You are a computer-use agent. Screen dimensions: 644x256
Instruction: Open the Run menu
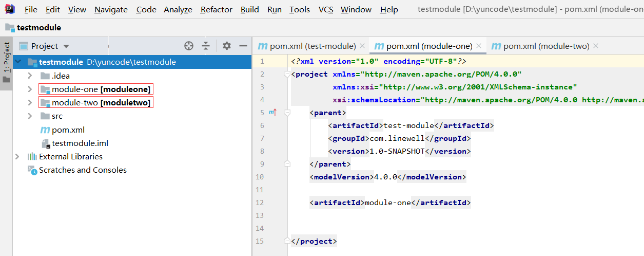275,9
